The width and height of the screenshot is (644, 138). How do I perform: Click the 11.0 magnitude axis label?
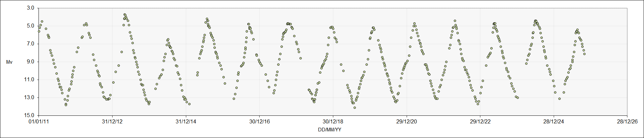(x=30, y=80)
